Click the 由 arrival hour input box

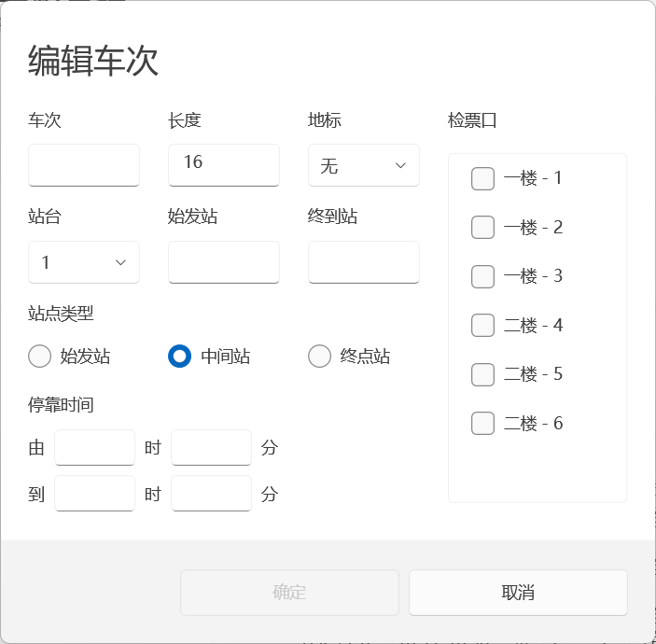94,448
